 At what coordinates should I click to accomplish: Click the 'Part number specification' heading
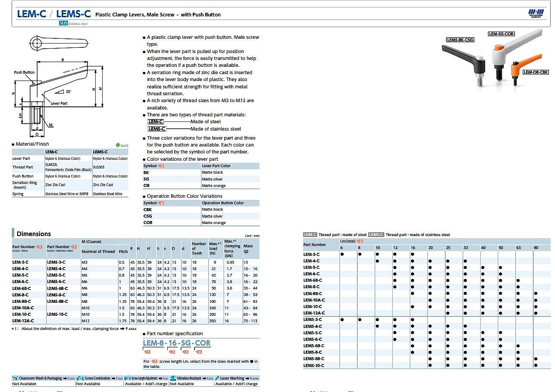click(175, 333)
